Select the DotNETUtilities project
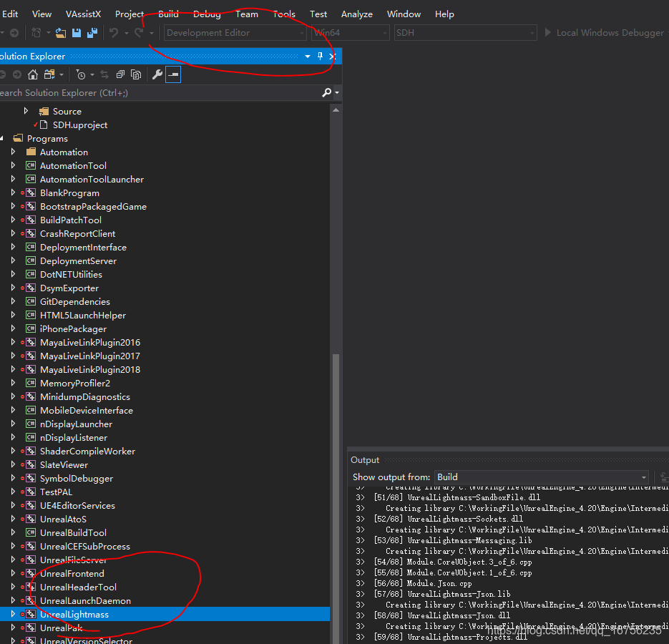The image size is (669, 644). click(x=72, y=274)
